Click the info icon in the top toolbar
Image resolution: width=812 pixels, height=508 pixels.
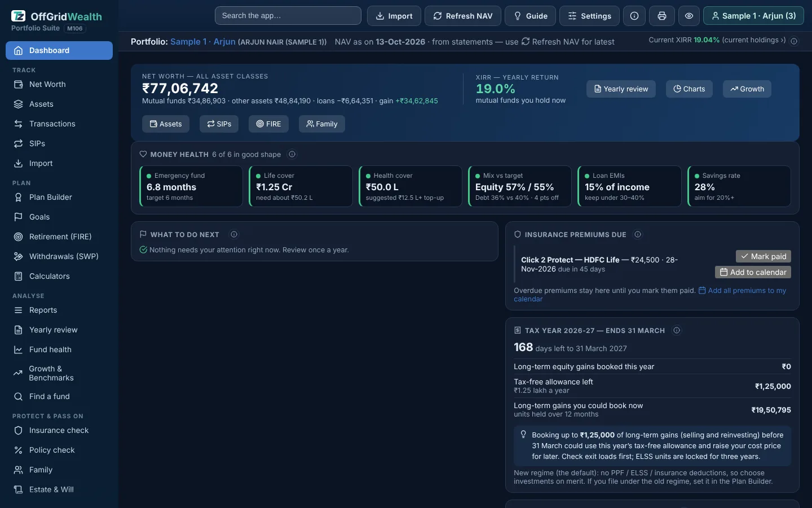634,16
